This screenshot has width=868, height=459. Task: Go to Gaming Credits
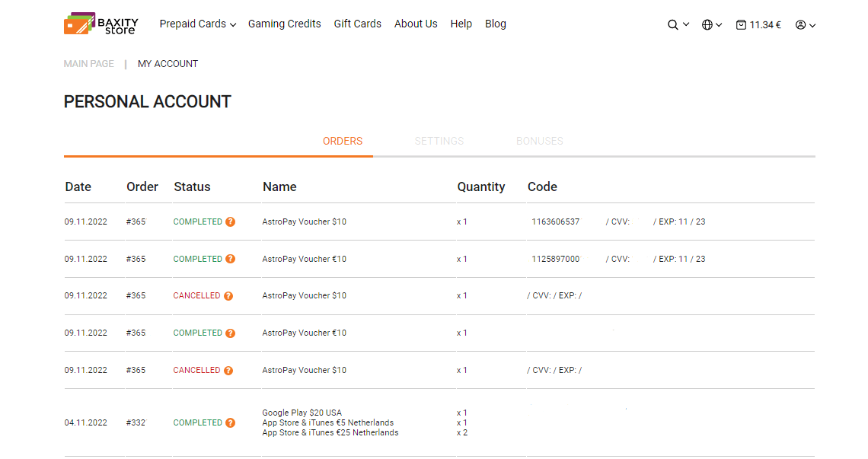pyautogui.click(x=285, y=24)
